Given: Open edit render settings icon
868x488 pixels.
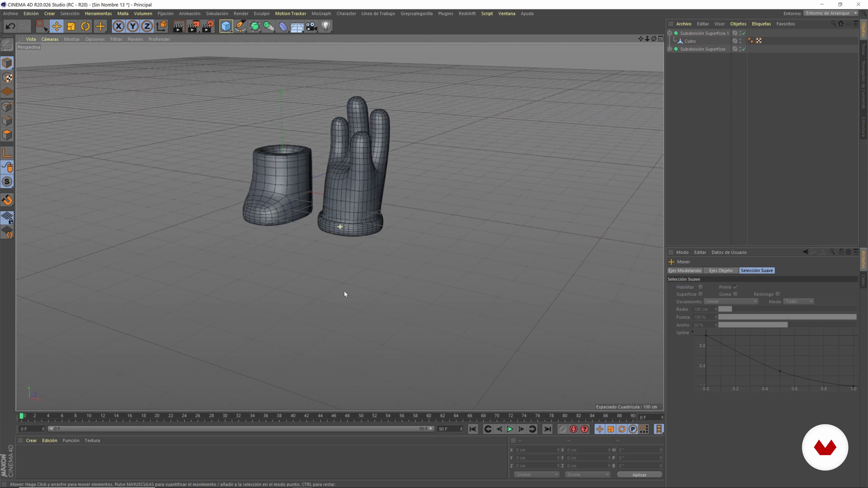Looking at the screenshot, I should click(x=208, y=26).
